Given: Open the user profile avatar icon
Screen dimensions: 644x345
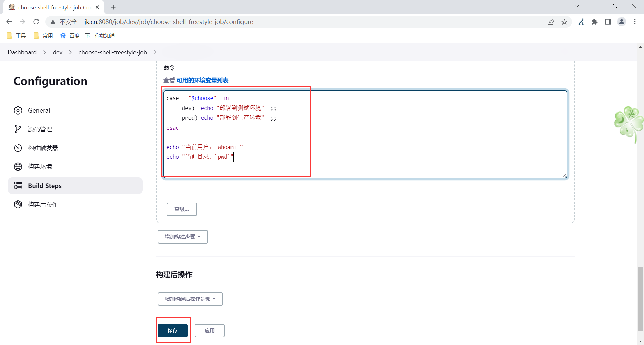Looking at the screenshot, I should point(622,22).
